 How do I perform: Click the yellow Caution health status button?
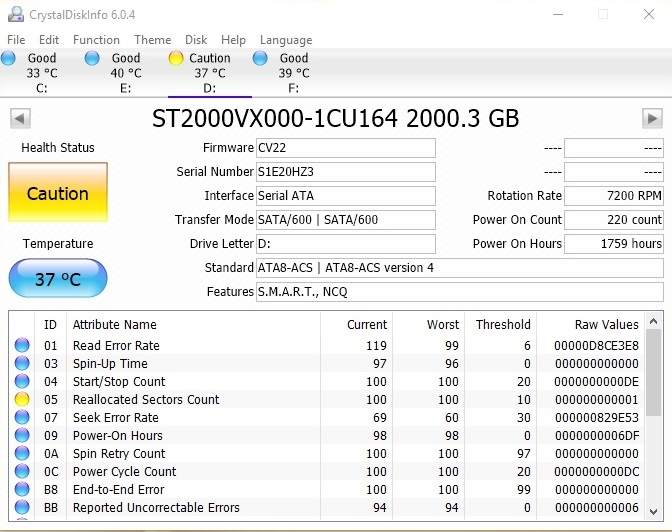point(58,192)
